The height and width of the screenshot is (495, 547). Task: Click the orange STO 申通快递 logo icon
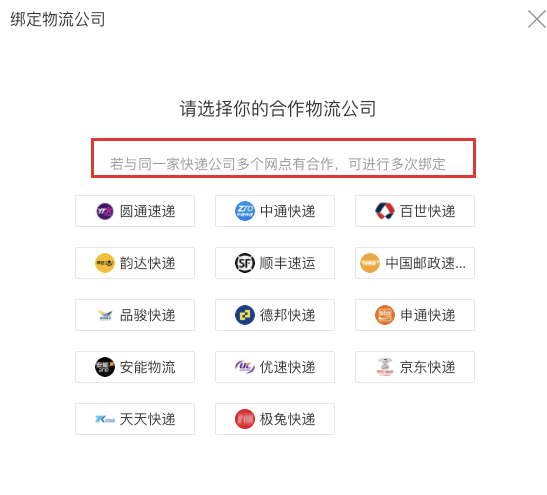[x=384, y=315]
